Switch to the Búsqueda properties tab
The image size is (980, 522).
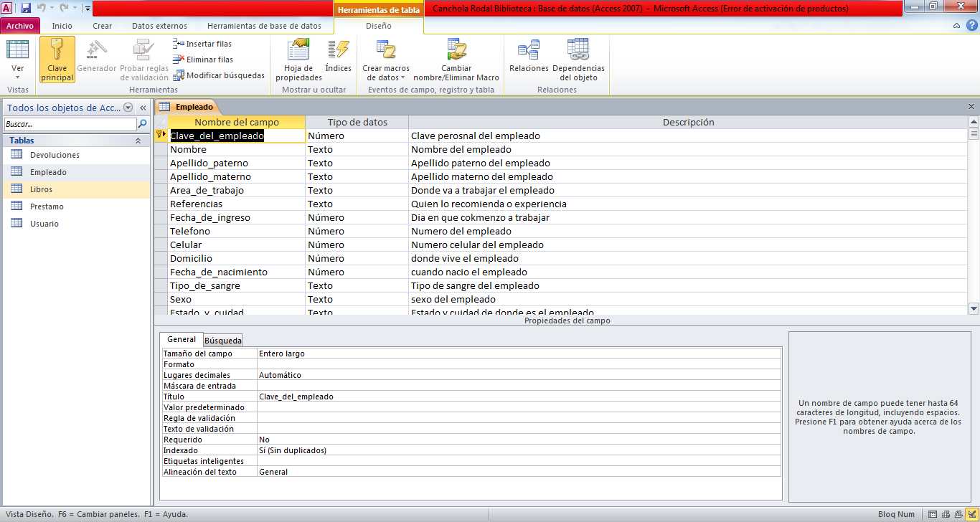223,341
